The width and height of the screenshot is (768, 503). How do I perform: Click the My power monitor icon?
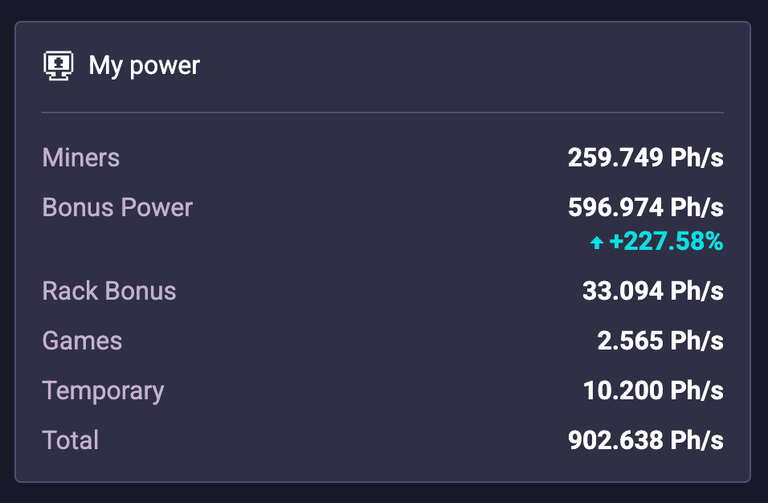point(58,66)
